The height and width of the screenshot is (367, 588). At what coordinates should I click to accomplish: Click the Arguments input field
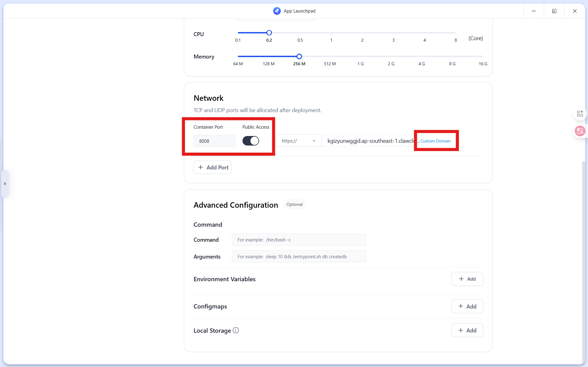click(x=299, y=256)
